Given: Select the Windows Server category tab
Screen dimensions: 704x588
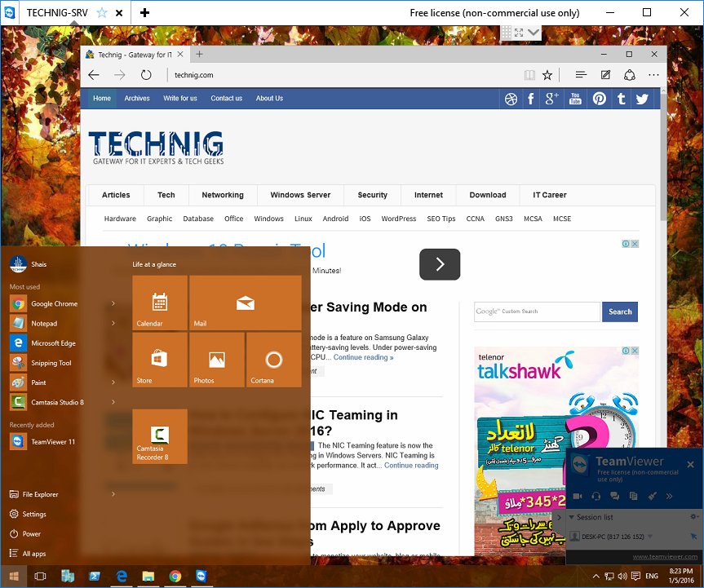Looking at the screenshot, I should [300, 195].
